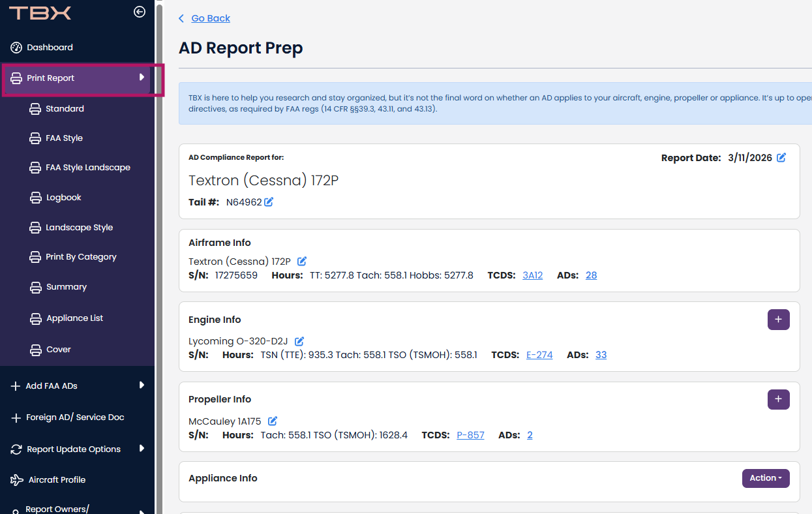Image resolution: width=812 pixels, height=514 pixels.
Task: Click printer icon beside Logbook
Action: 35,198
